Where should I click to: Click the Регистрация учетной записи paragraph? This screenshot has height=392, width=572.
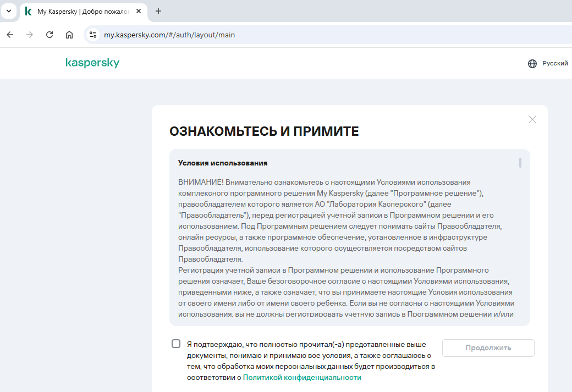(346, 292)
